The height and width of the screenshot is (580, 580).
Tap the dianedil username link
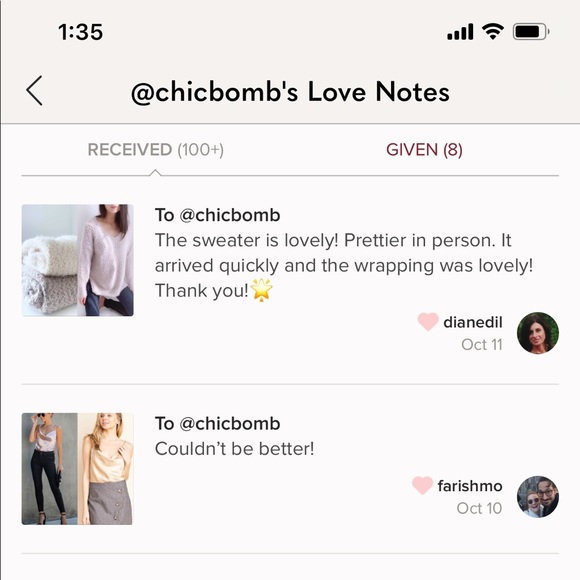[x=473, y=322]
